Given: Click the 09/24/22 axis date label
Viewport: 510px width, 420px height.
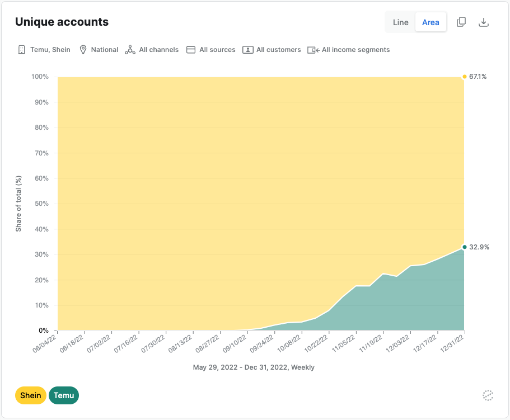Looking at the screenshot, I should [x=262, y=343].
